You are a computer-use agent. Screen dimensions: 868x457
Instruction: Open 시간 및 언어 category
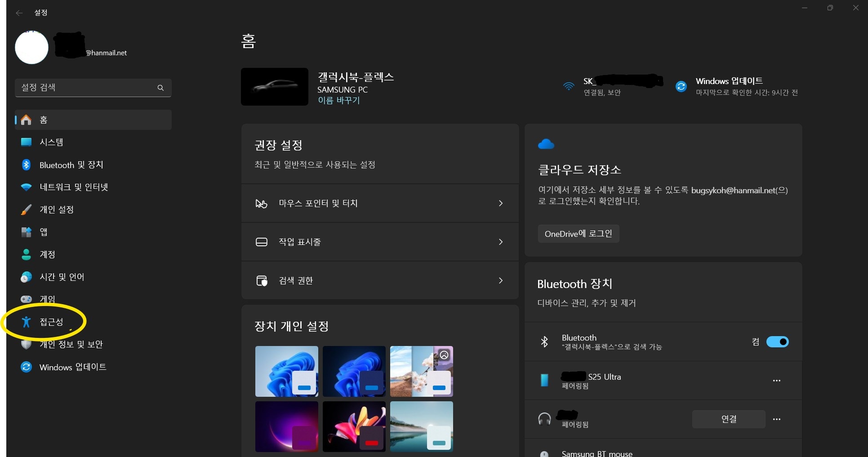click(x=93, y=277)
